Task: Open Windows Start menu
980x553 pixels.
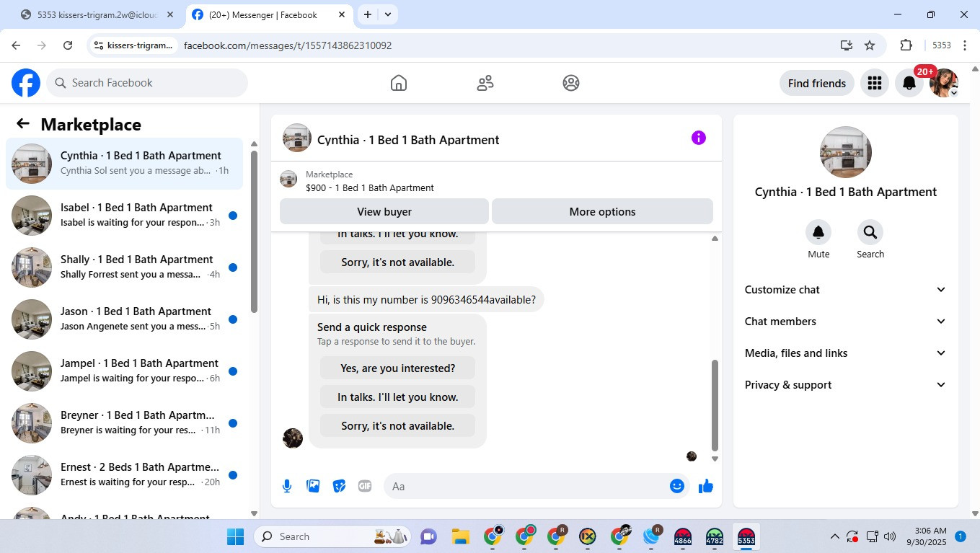Action: (x=235, y=536)
